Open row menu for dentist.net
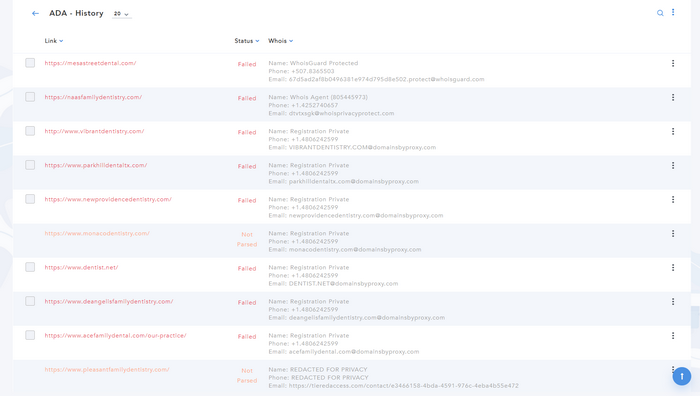Image resolution: width=700 pixels, height=396 pixels. 673,267
